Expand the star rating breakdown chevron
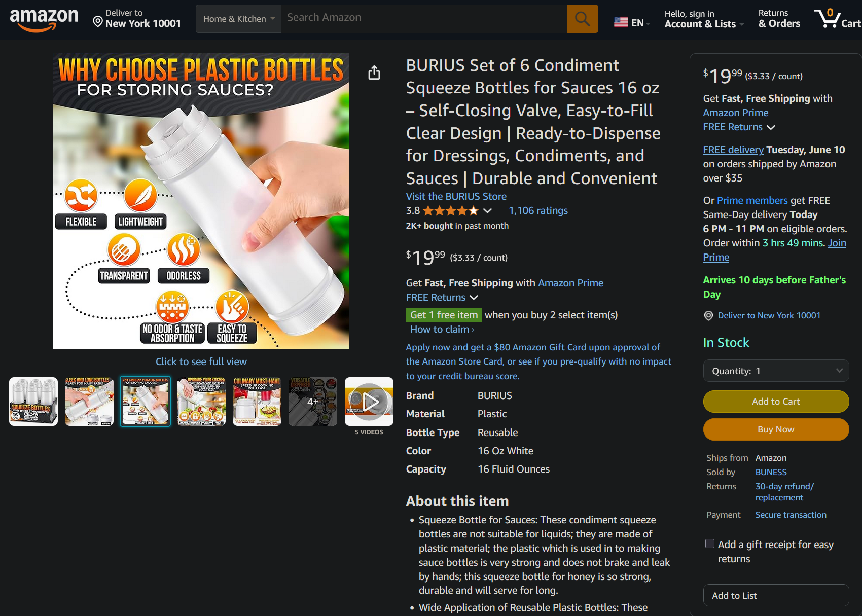 click(x=487, y=210)
